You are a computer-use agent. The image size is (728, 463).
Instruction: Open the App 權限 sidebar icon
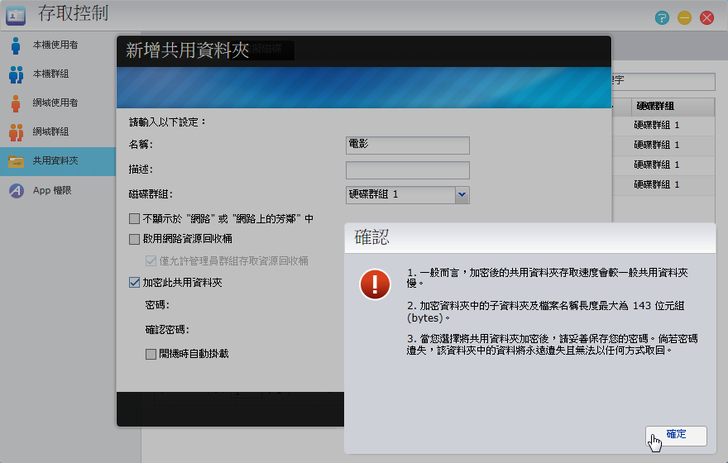click(17, 190)
